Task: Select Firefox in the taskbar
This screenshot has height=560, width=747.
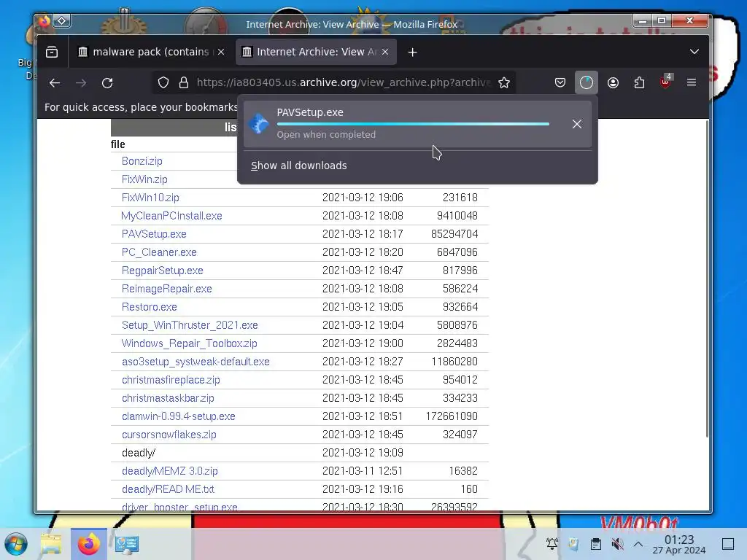Action: (88, 544)
